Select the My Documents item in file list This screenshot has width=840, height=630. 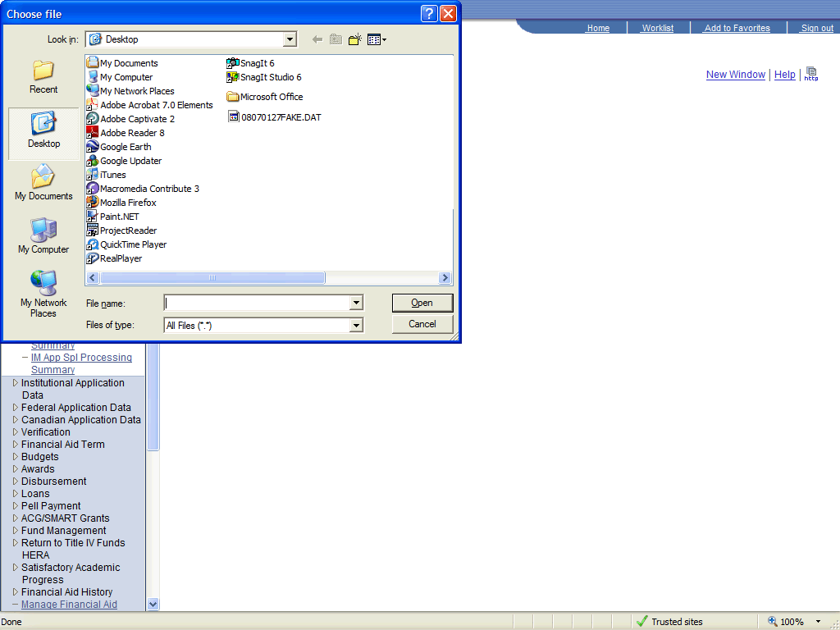point(123,62)
